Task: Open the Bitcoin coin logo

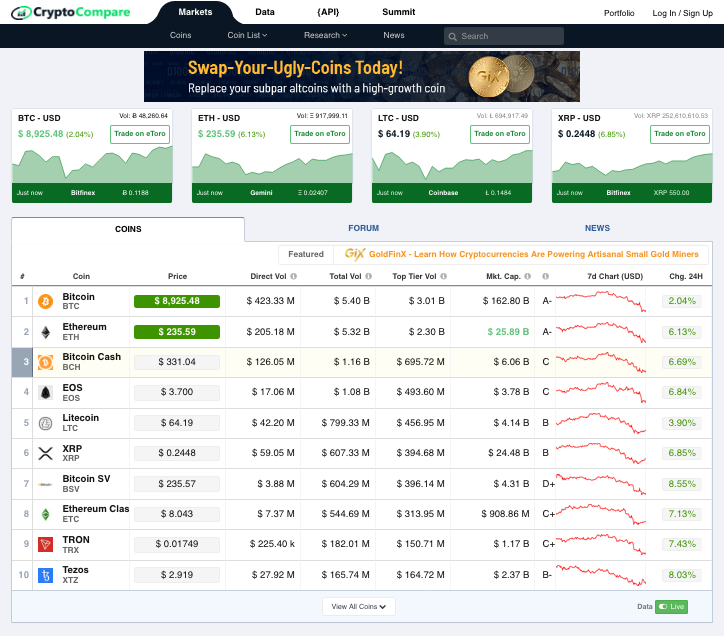Action: point(45,302)
